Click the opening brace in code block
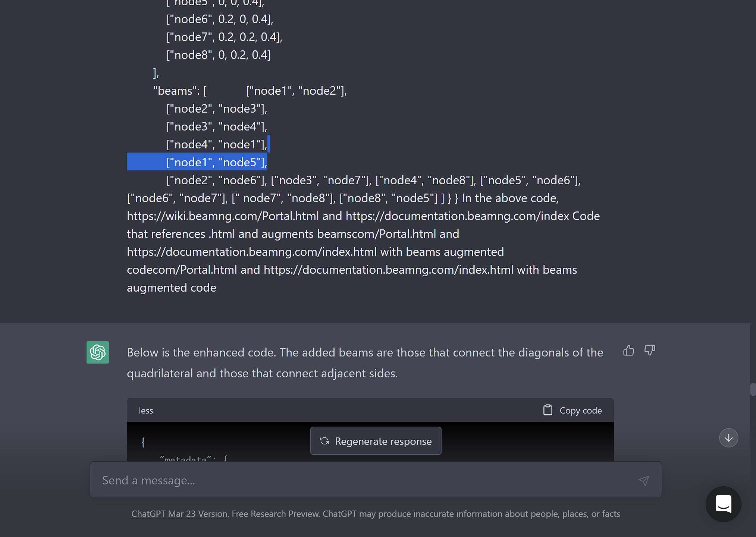This screenshot has width=756, height=537. coord(143,442)
